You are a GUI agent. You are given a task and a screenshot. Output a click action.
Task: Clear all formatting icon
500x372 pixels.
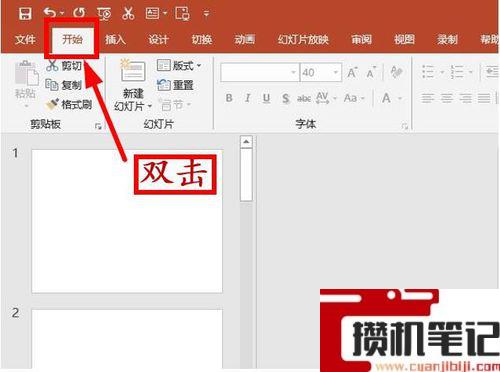pyautogui.click(x=396, y=71)
